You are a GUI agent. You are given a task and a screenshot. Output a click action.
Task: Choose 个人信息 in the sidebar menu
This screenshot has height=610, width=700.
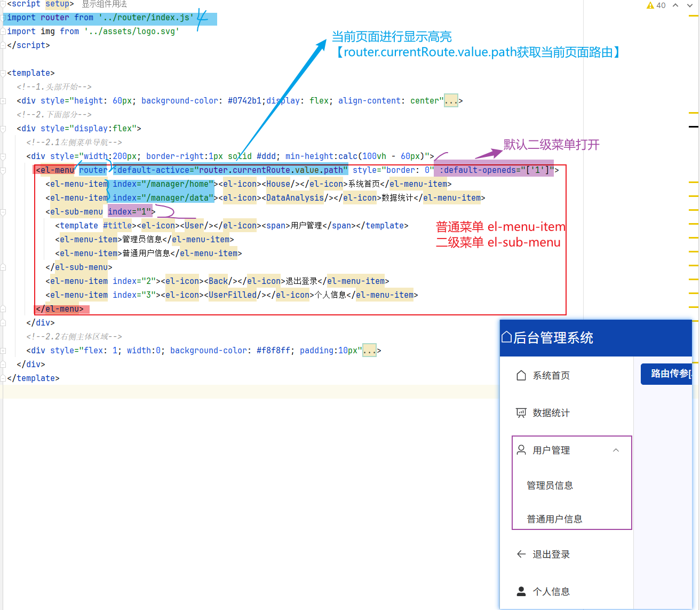click(x=567, y=592)
